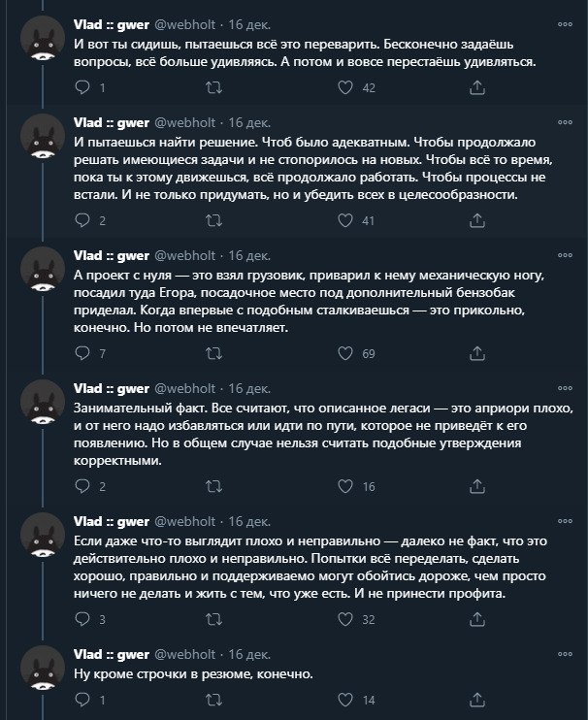Like the tweet with 41 likes
Screen dimensions: 588x720
tap(343, 221)
